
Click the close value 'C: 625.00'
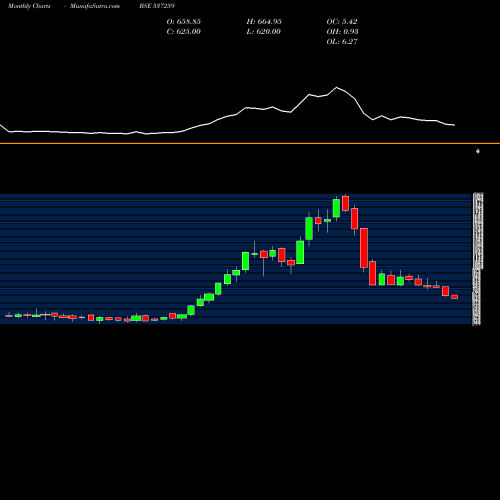(x=184, y=31)
